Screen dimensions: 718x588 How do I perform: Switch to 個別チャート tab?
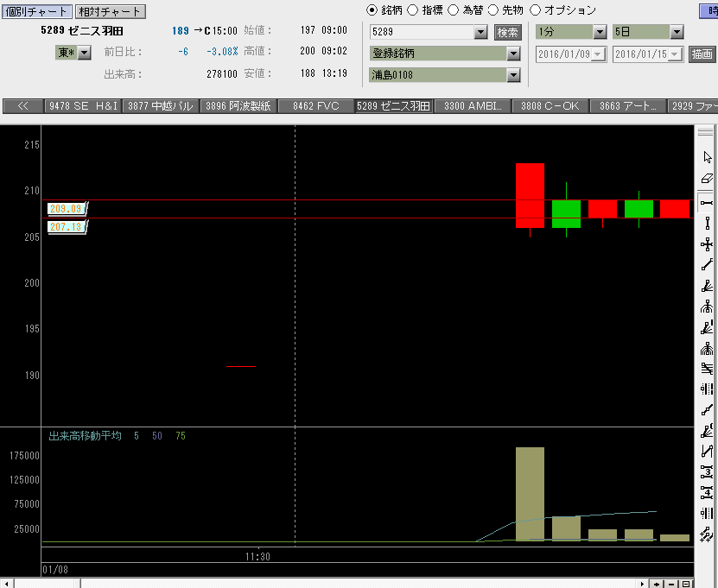pyautogui.click(x=36, y=11)
